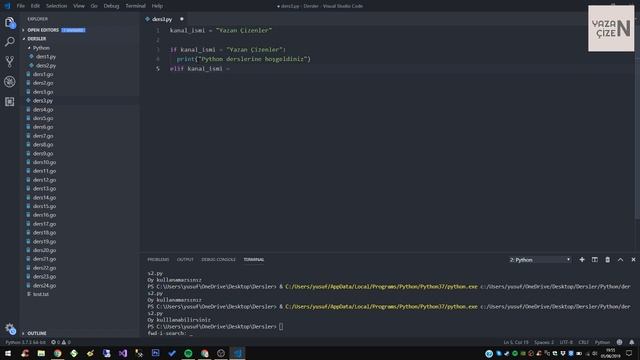Collapse the Python folder in explorer
The width and height of the screenshot is (640, 360).
(41, 48)
